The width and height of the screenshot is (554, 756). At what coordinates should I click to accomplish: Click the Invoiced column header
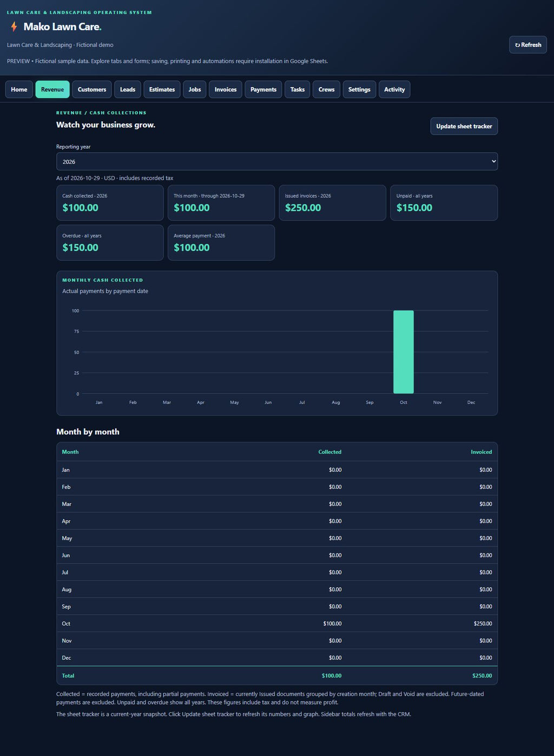(482, 452)
